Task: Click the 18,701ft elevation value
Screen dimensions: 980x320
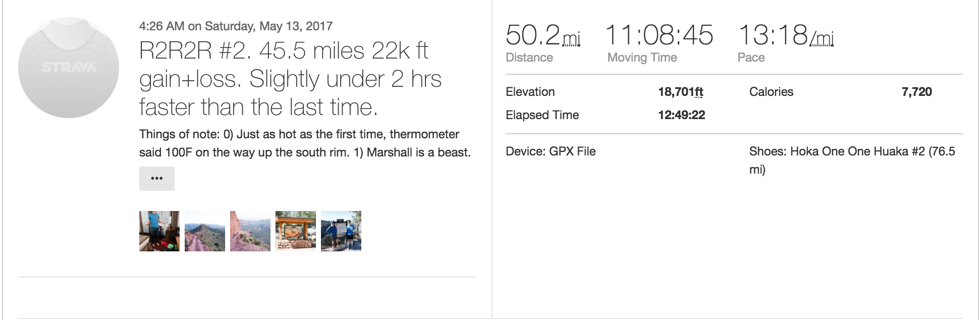Action: [680, 92]
